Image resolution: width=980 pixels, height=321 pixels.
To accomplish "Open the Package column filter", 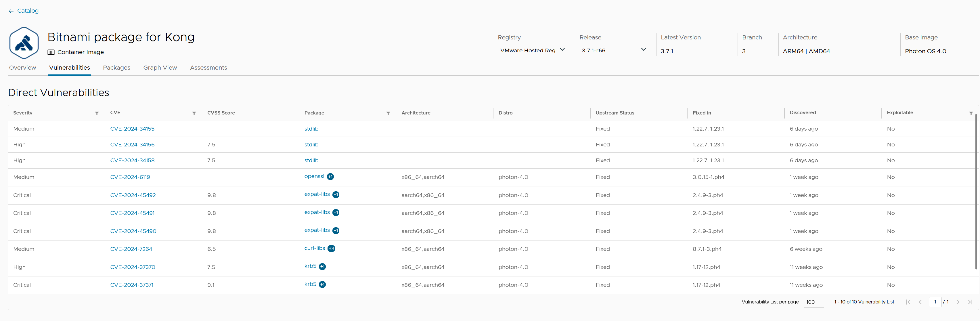I will 388,113.
